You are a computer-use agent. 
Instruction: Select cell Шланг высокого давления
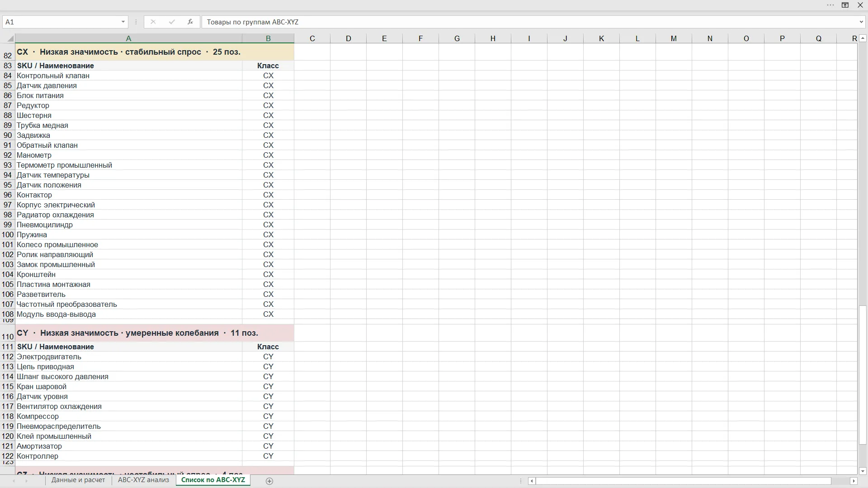(x=128, y=376)
